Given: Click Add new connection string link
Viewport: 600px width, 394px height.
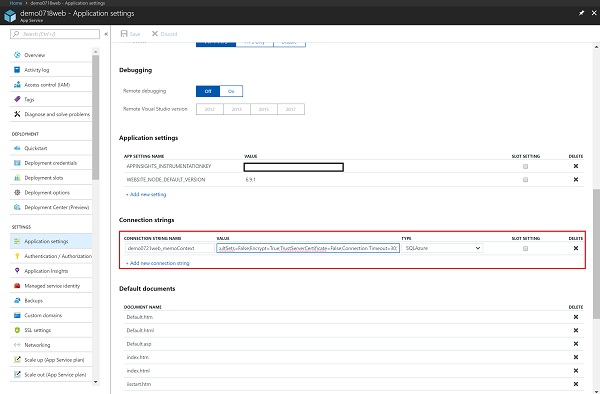Looking at the screenshot, I should point(158,263).
